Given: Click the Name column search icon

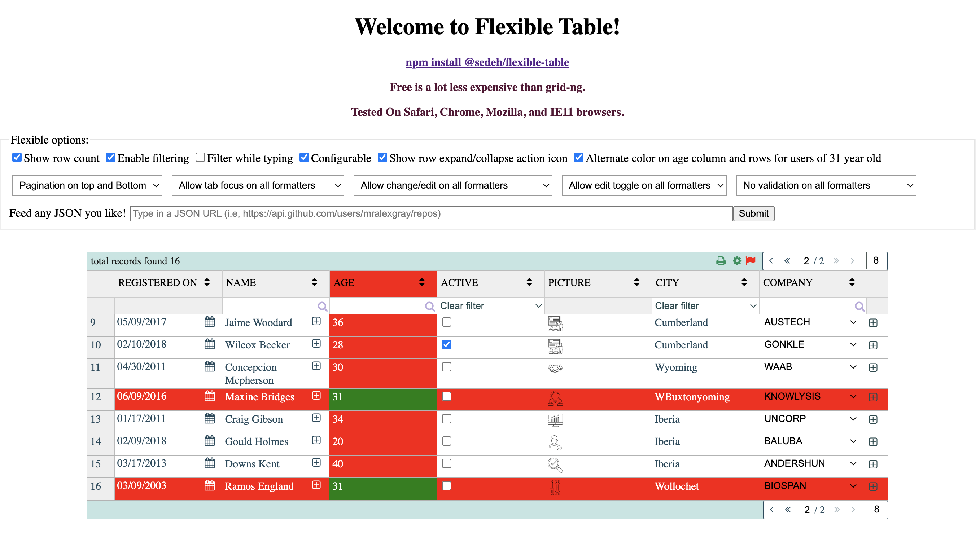Looking at the screenshot, I should (322, 306).
